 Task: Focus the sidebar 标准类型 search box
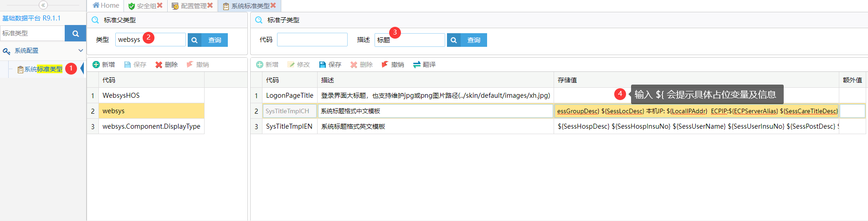[x=33, y=33]
